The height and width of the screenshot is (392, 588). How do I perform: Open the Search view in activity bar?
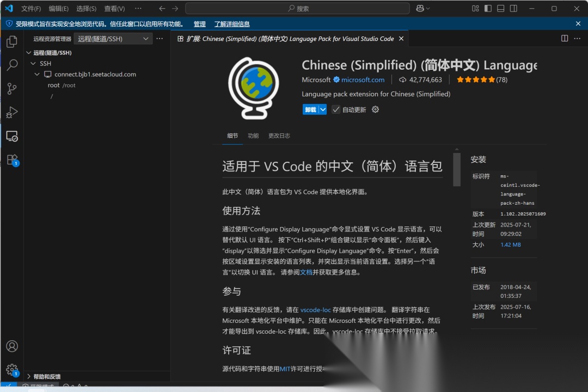tap(12, 65)
